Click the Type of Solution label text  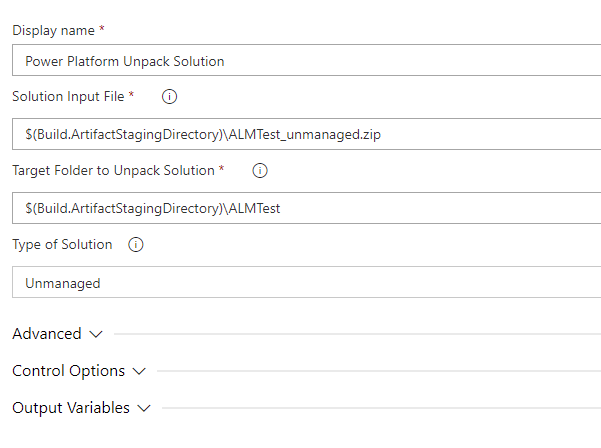click(x=62, y=245)
